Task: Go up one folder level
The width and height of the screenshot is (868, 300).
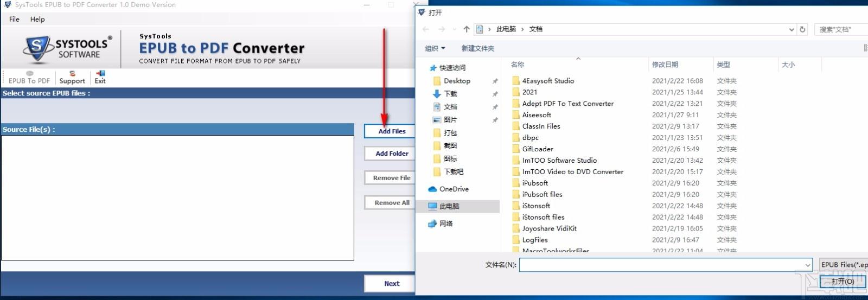Action: (x=467, y=29)
